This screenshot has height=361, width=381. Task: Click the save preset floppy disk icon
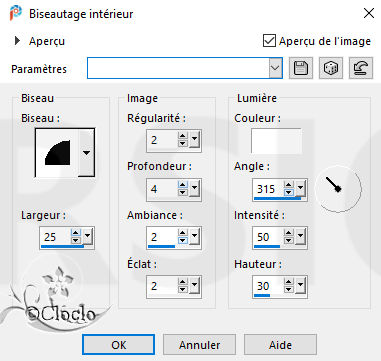(x=301, y=68)
